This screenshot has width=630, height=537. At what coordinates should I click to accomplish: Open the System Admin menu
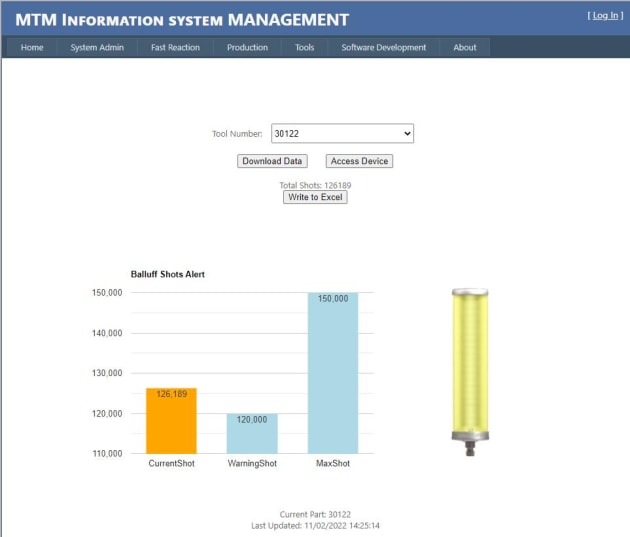tap(97, 47)
